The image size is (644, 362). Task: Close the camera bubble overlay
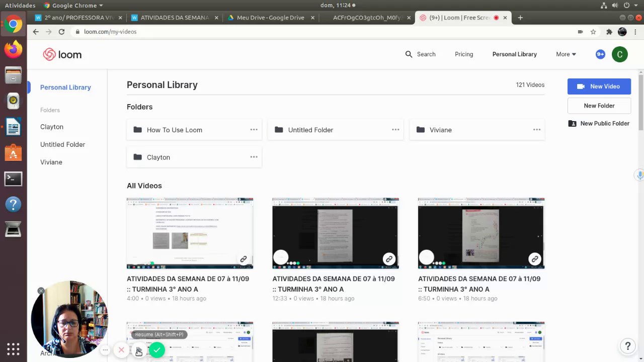click(x=41, y=291)
